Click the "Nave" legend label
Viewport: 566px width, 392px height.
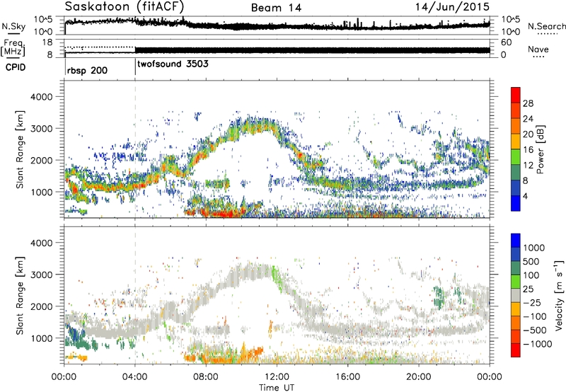538,49
